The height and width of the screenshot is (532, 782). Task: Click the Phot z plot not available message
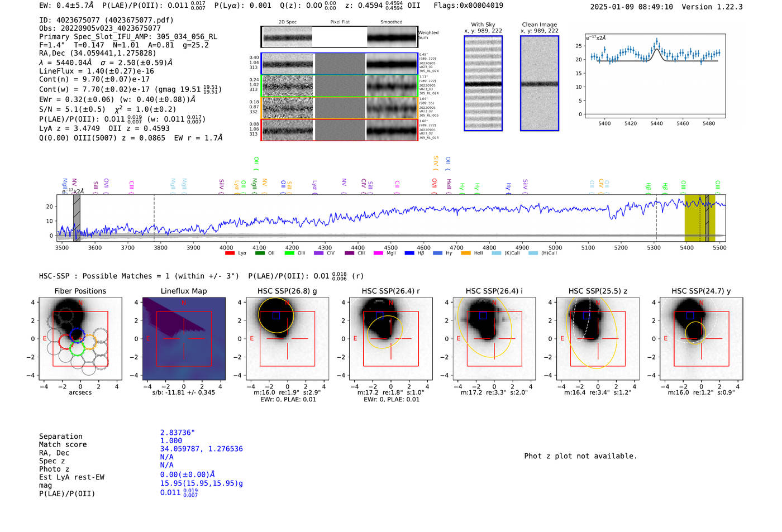[x=580, y=456]
